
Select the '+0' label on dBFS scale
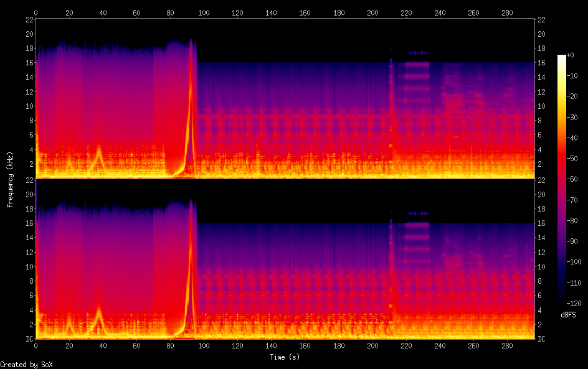pos(571,55)
